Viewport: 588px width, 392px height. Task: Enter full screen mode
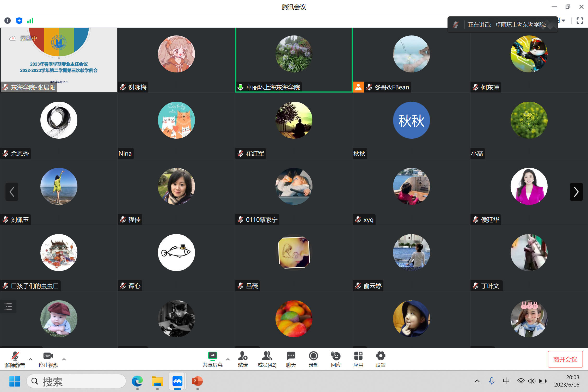pyautogui.click(x=580, y=21)
